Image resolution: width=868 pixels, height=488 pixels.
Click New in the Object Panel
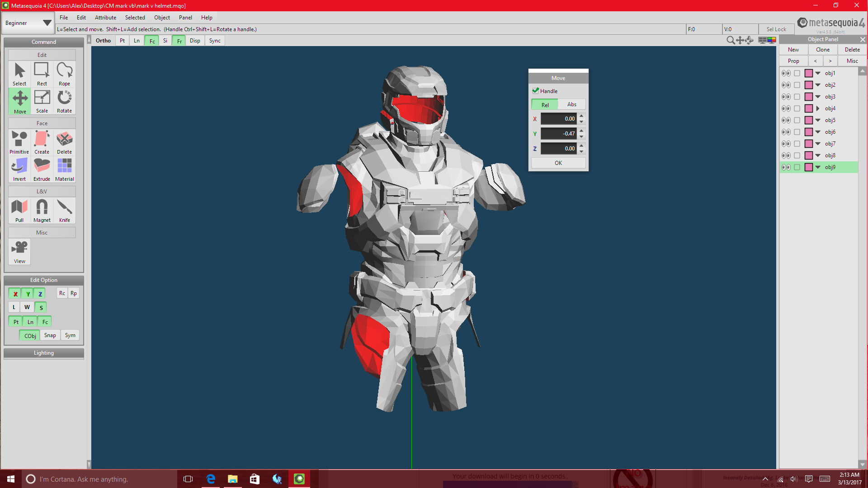click(793, 50)
